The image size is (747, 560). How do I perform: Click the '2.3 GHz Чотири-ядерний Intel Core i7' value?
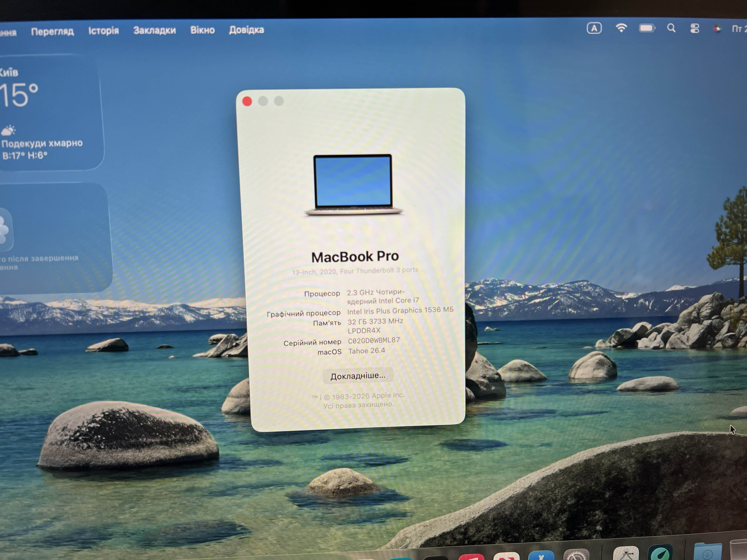(x=383, y=296)
